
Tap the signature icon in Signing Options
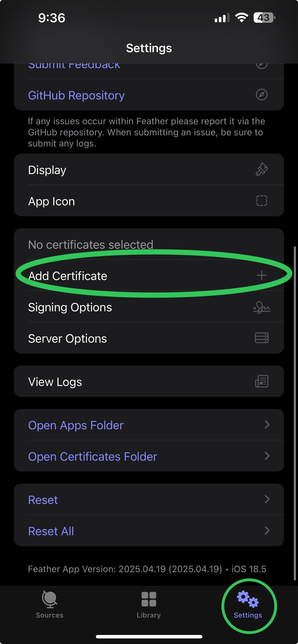pyautogui.click(x=262, y=307)
